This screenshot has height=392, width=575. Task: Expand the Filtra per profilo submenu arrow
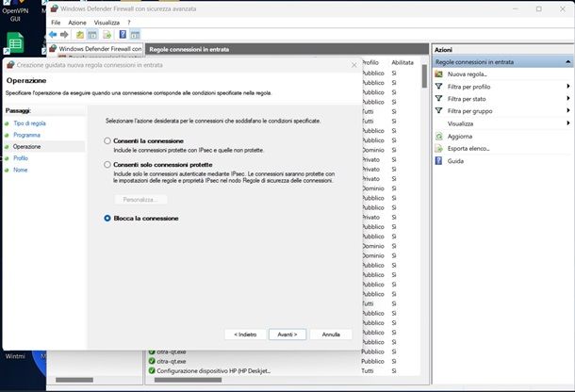pyautogui.click(x=567, y=87)
